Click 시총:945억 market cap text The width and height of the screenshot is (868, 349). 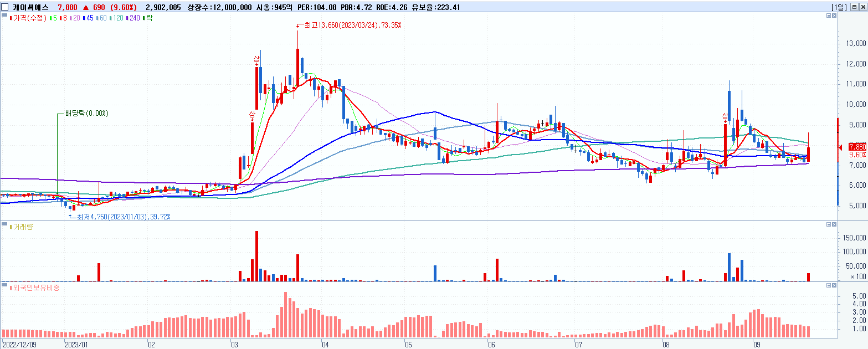274,7
